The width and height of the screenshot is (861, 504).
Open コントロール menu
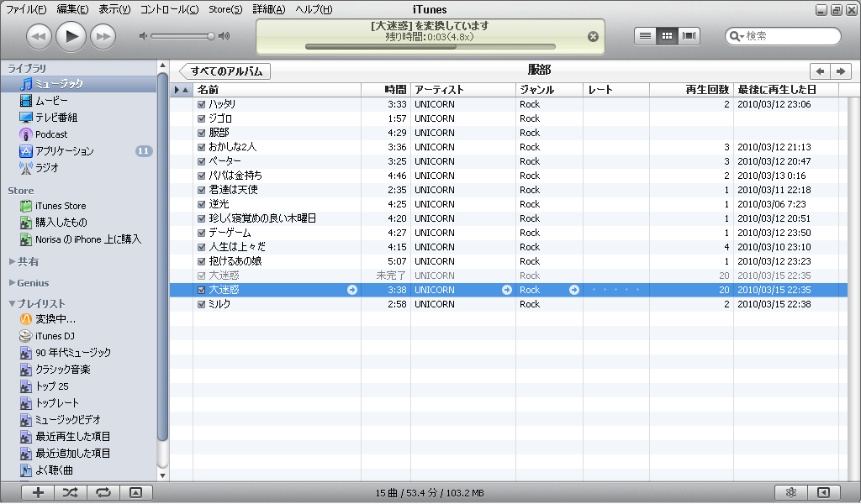(x=170, y=9)
